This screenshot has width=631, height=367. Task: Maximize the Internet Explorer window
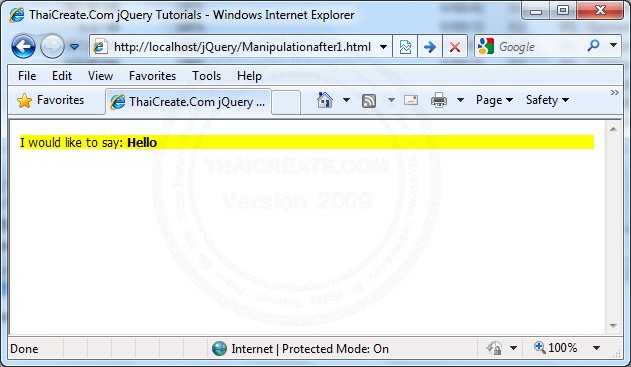point(563,10)
